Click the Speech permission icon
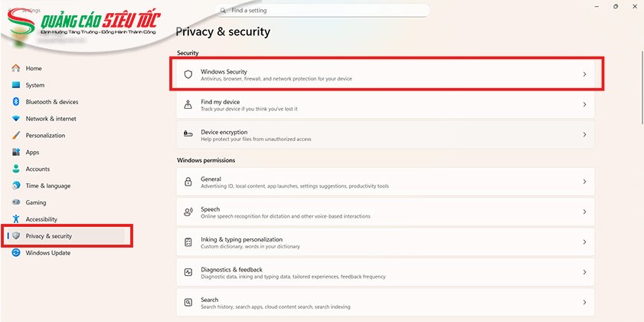 tap(188, 212)
